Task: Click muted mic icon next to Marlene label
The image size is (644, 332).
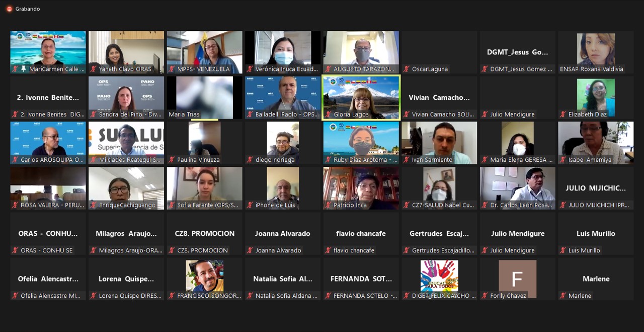Action: point(562,296)
